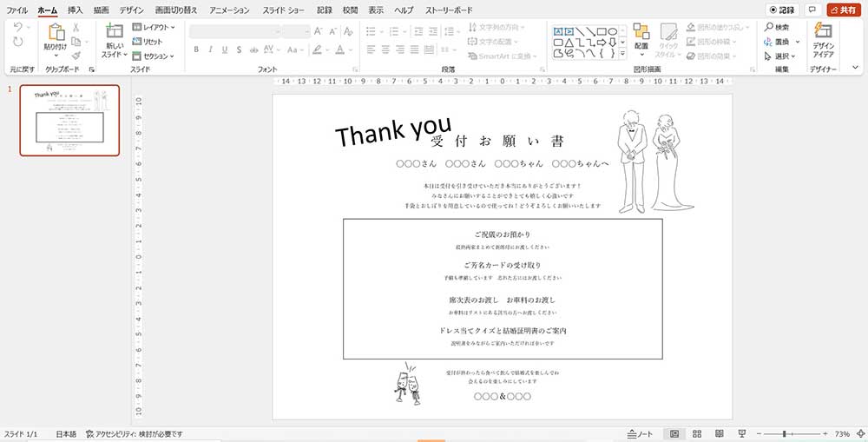Open the Transitions (画面切り替え) tab
Image resolution: width=868 pixels, height=442 pixels.
click(x=176, y=10)
